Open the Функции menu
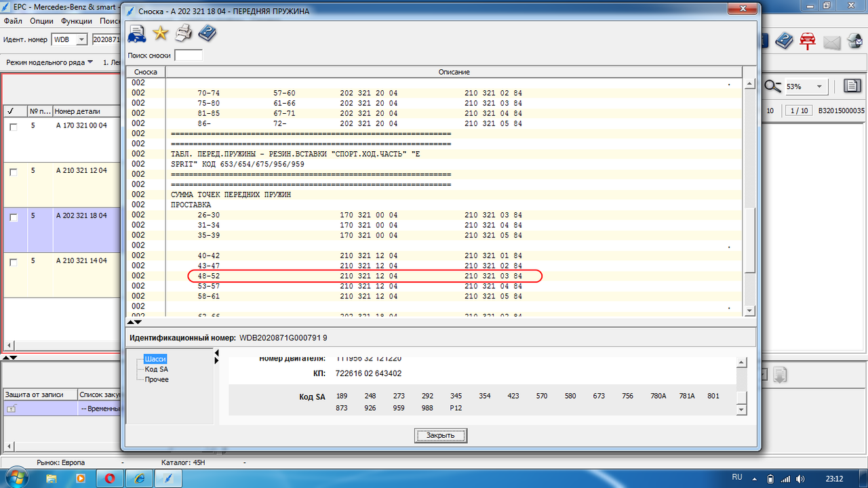 [77, 21]
